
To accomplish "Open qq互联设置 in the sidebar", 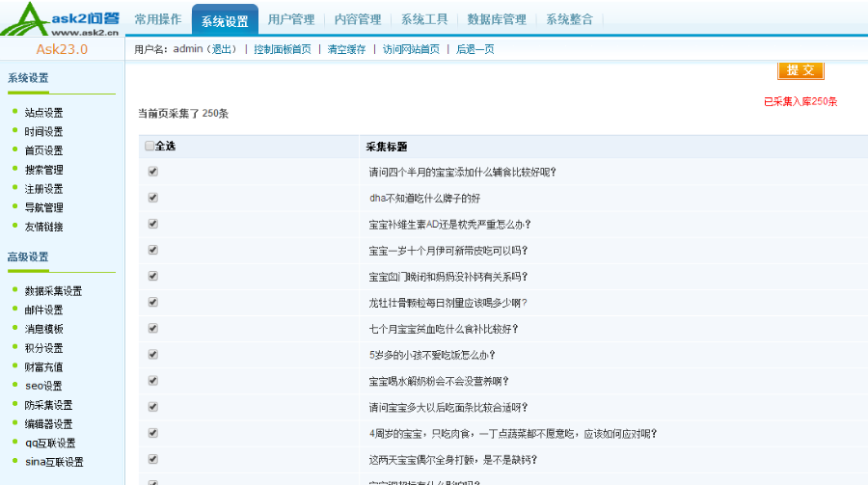I will [x=50, y=443].
